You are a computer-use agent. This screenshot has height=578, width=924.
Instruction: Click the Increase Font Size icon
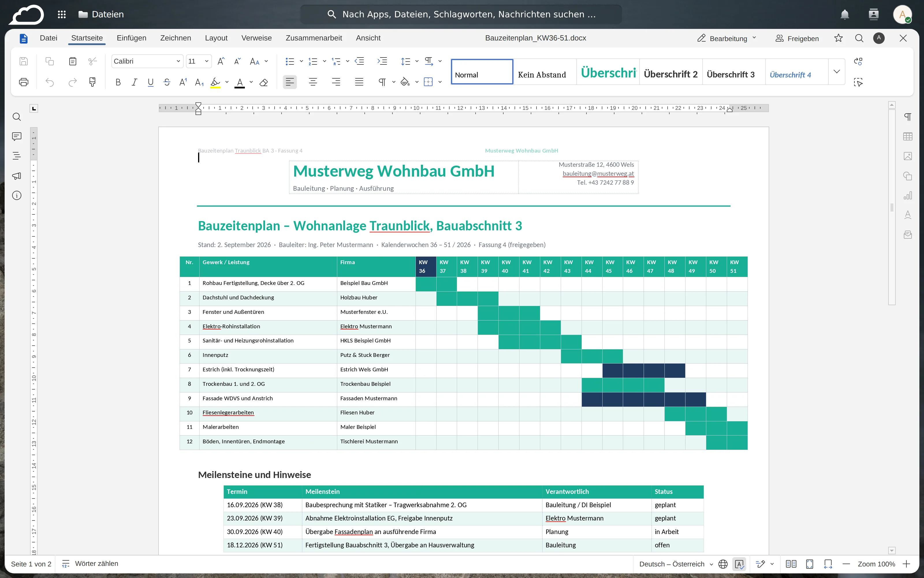pyautogui.click(x=221, y=61)
